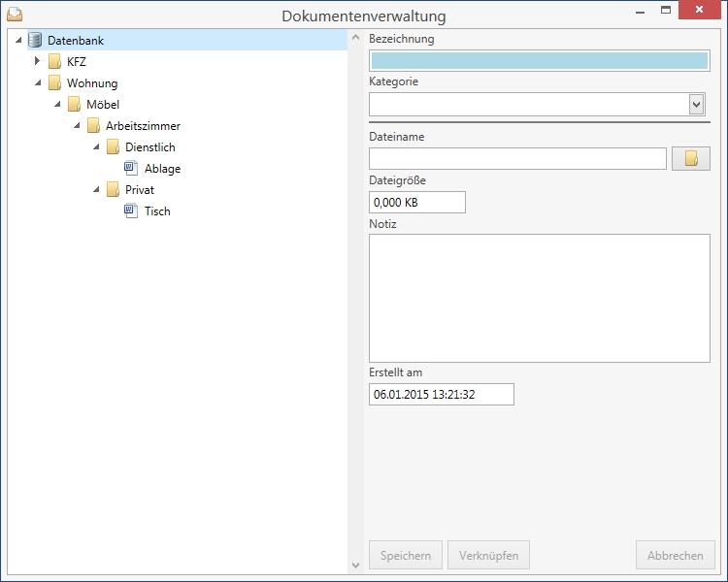This screenshot has height=582, width=728.
Task: Collapse the Möbel tree node
Action: tap(57, 104)
